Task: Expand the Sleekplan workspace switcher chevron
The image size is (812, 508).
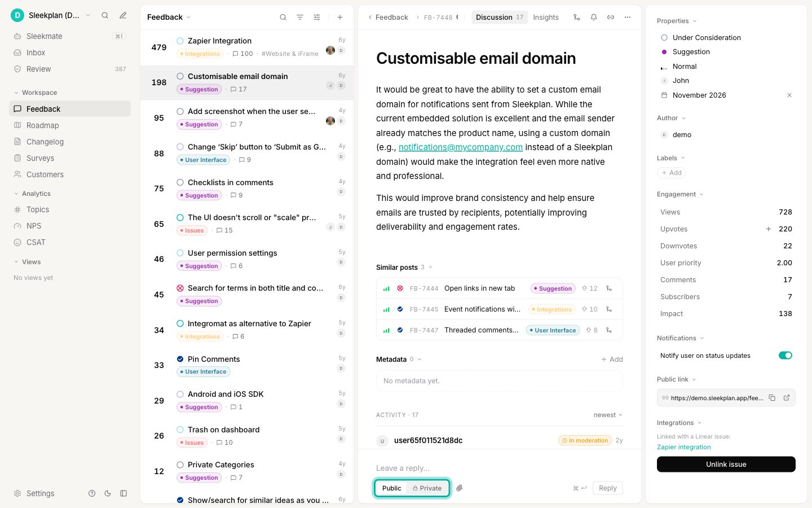Action: point(88,15)
